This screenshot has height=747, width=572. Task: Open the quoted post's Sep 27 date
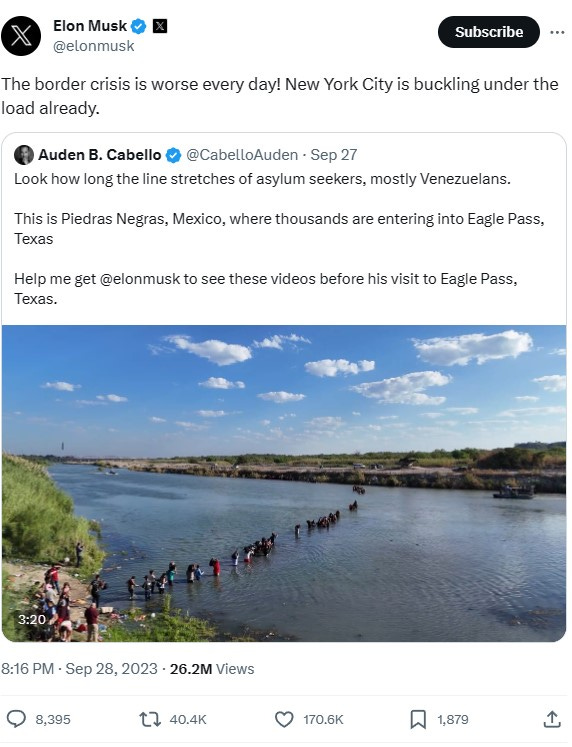click(x=334, y=155)
